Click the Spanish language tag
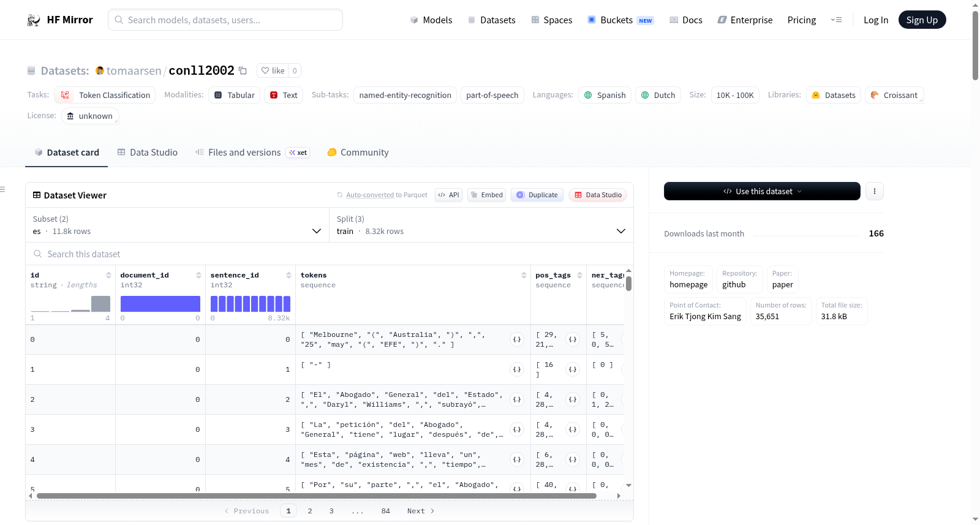The width and height of the screenshot is (980, 525). (605, 95)
